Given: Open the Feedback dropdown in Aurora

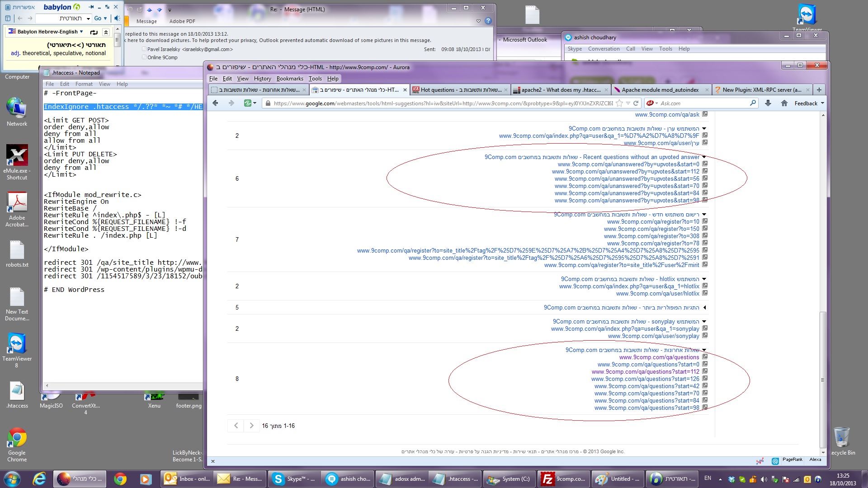Looking at the screenshot, I should pyautogui.click(x=809, y=103).
